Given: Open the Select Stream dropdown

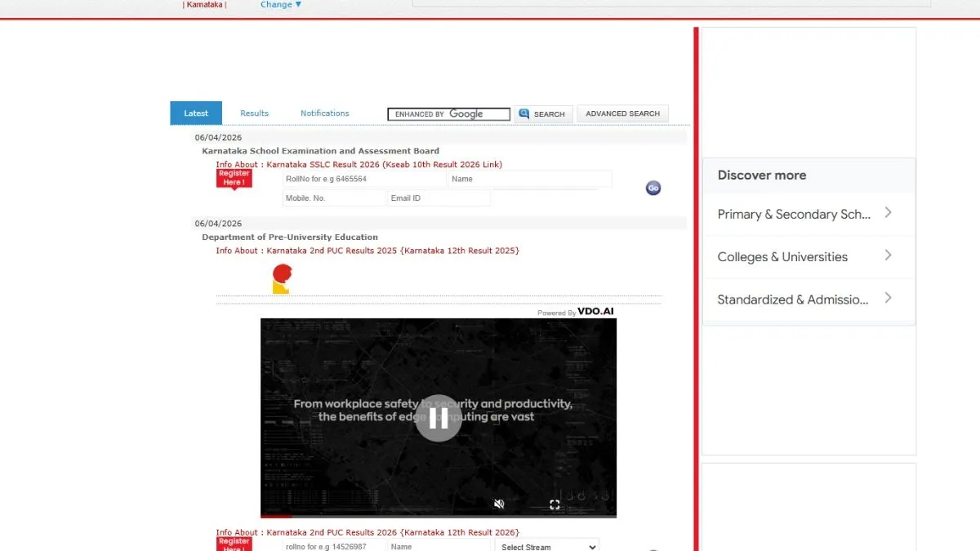Looking at the screenshot, I should [546, 545].
